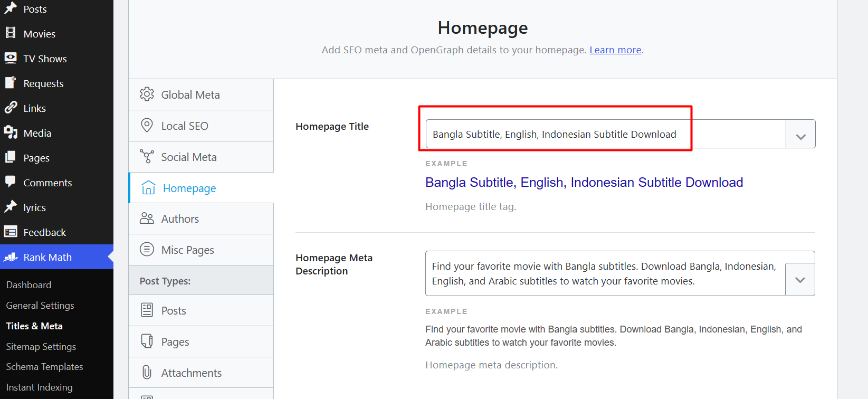Select the active Homepage tab
Screen dimensions: 868x399
coord(201,188)
